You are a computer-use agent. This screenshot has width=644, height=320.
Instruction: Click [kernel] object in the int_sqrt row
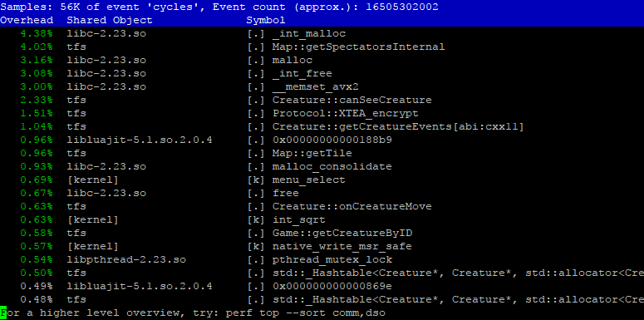tap(93, 219)
